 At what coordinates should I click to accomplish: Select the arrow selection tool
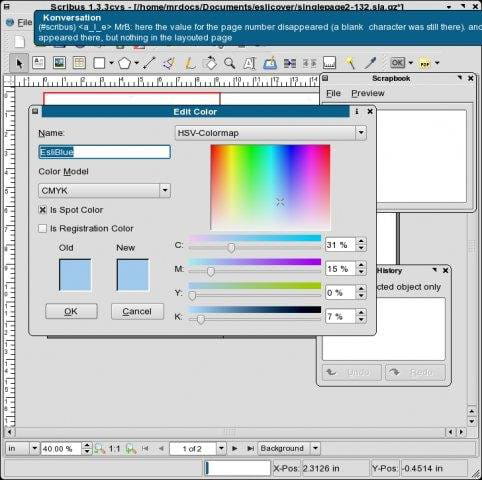(x=19, y=63)
